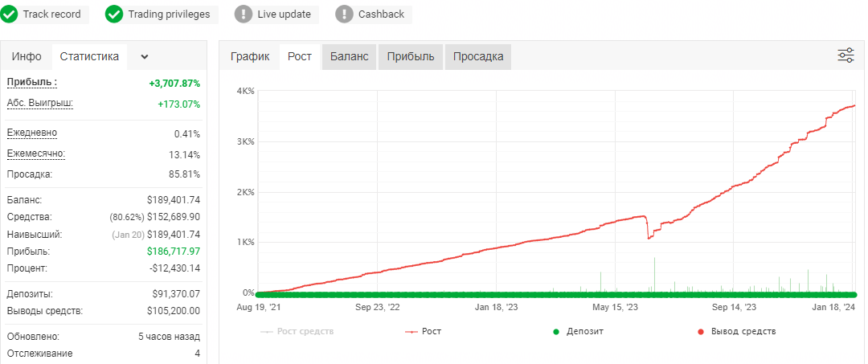Open the Прибыль chart tab
This screenshot has width=868, height=364.
[410, 56]
